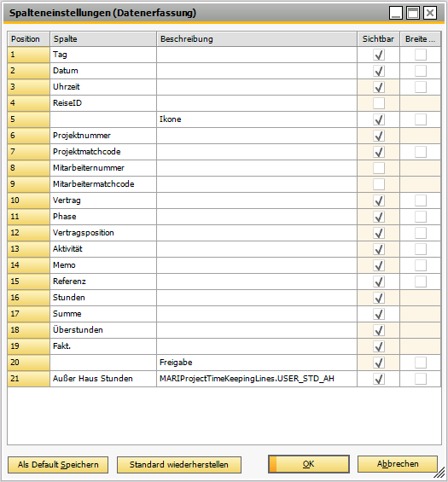448x482 pixels.
Task: Click the Projektnummer cell
Action: point(103,136)
